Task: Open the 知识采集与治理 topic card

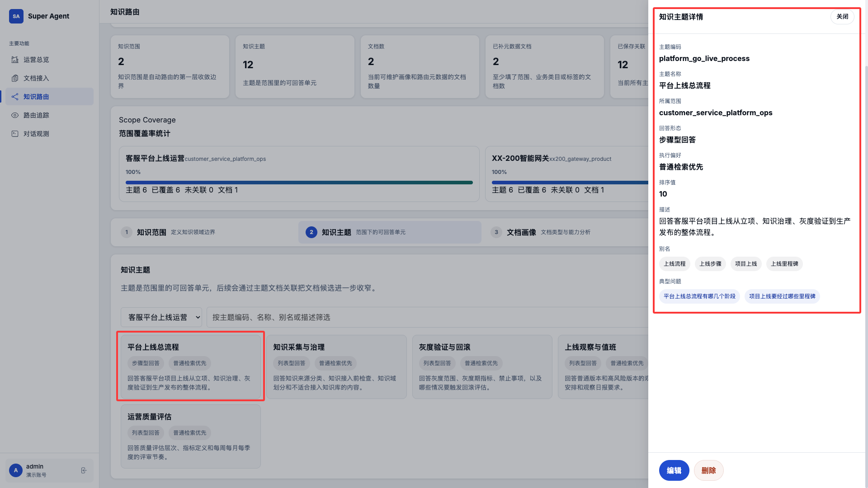Action: click(x=336, y=366)
